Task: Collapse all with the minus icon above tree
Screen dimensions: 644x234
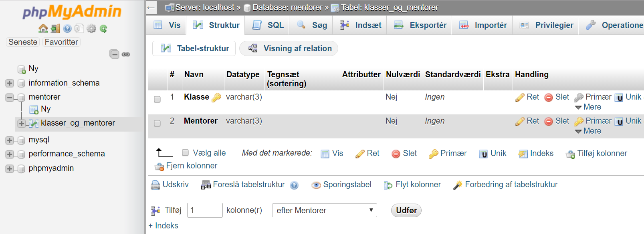Action: (x=114, y=54)
